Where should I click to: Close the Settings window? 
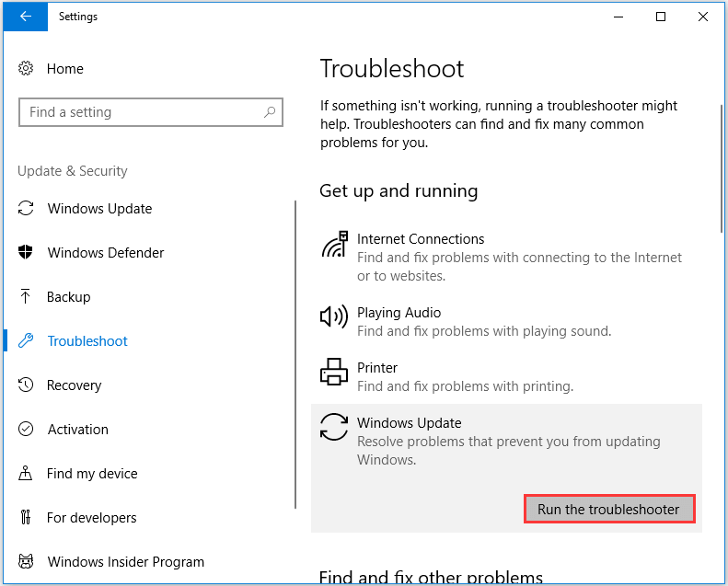[703, 17]
